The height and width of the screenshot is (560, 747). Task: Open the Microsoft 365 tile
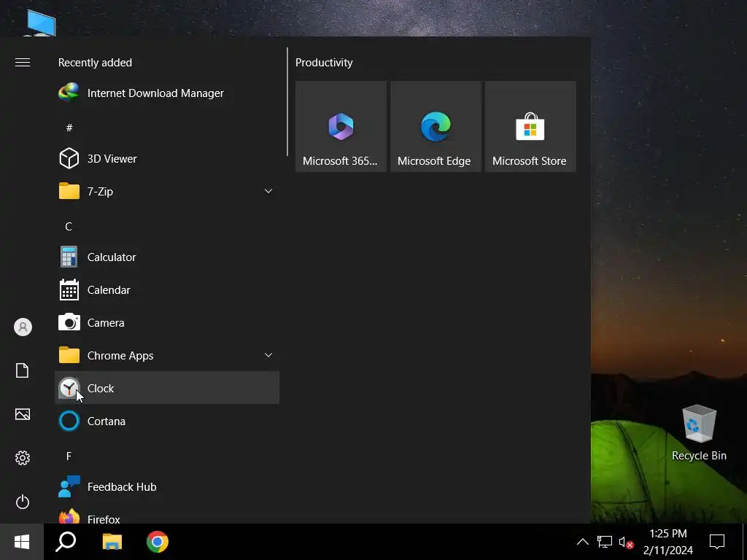coord(341,127)
